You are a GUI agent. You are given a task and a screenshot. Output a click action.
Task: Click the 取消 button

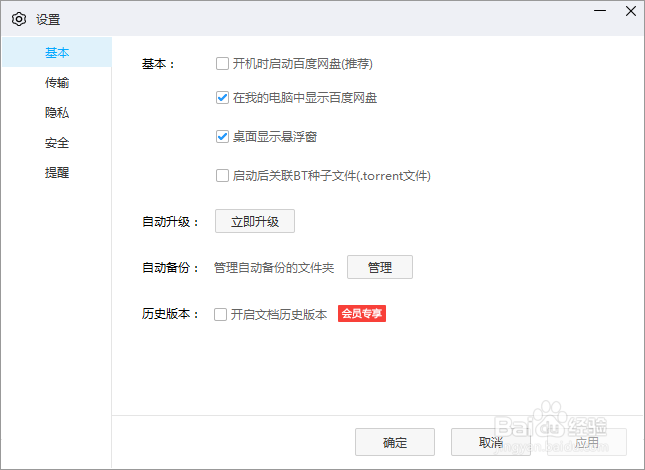491,442
